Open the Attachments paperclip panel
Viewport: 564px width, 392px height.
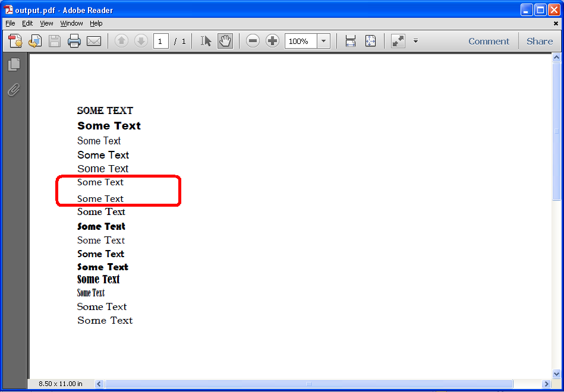[x=14, y=90]
